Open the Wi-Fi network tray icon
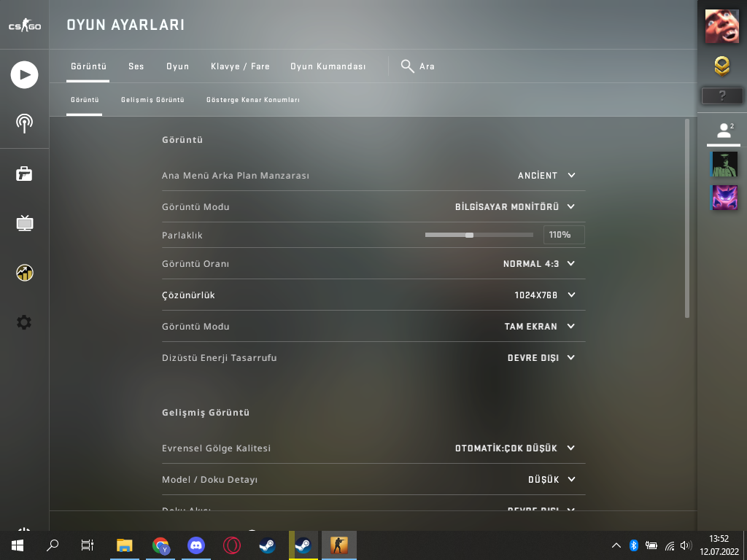 [x=670, y=545]
